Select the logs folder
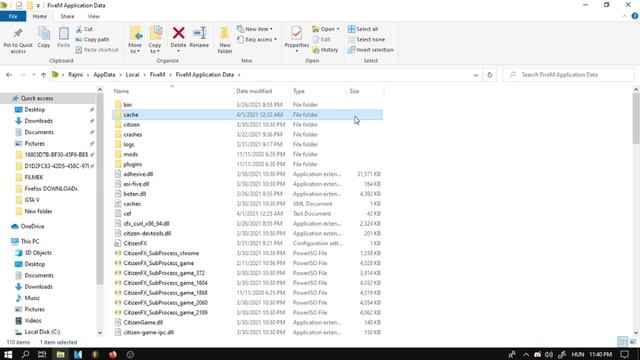Image resolution: width=640 pixels, height=360 pixels. (247, 144)
